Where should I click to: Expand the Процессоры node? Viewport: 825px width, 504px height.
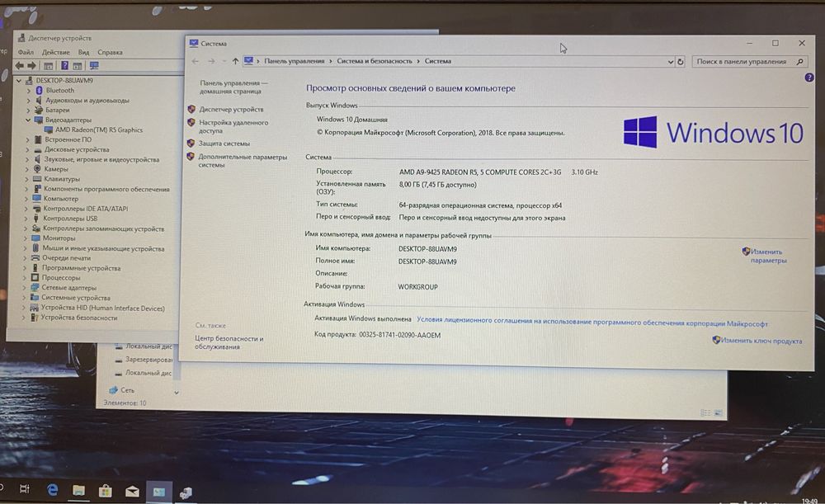24,278
